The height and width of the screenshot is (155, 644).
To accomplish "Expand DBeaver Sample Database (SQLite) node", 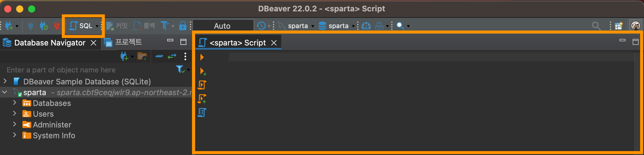I will click(5, 81).
